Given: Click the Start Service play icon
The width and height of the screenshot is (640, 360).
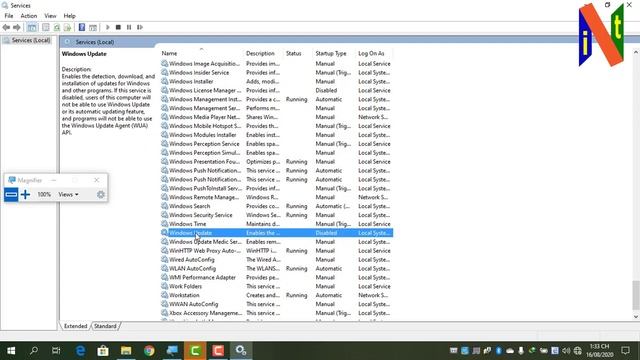Looking at the screenshot, I should point(108,27).
